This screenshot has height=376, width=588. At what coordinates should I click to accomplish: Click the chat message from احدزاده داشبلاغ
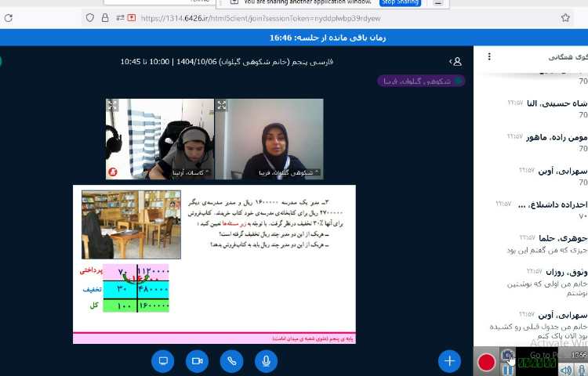point(541,210)
